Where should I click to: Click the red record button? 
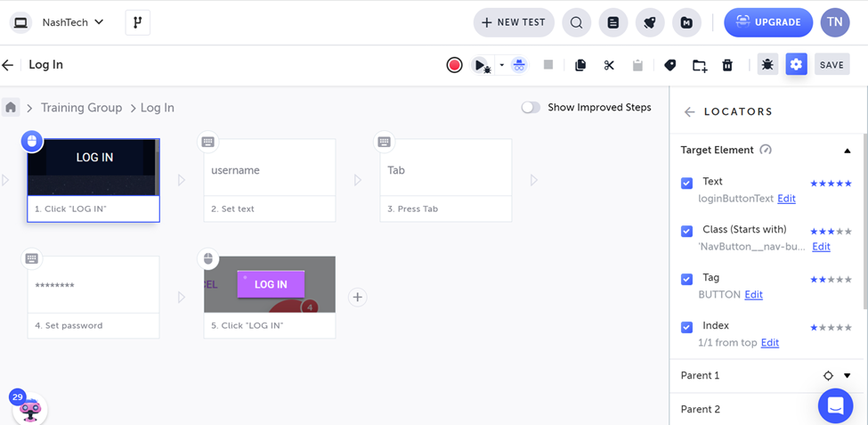point(454,65)
